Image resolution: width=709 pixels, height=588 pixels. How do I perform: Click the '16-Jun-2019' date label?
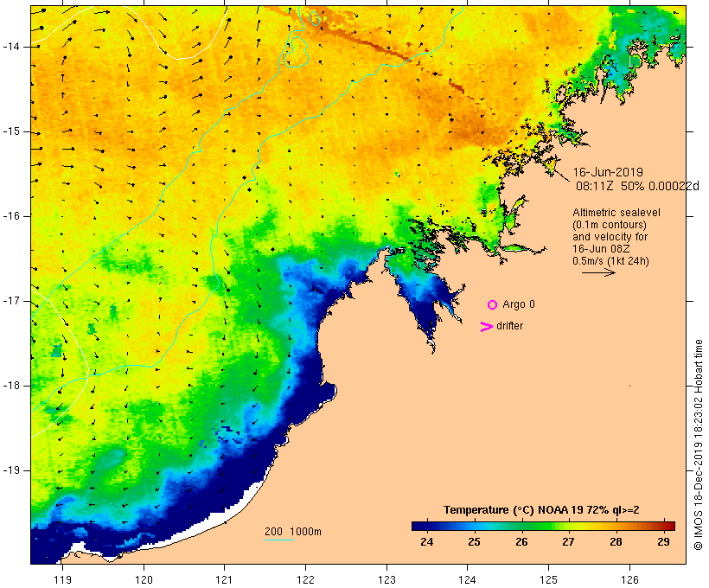[608, 172]
